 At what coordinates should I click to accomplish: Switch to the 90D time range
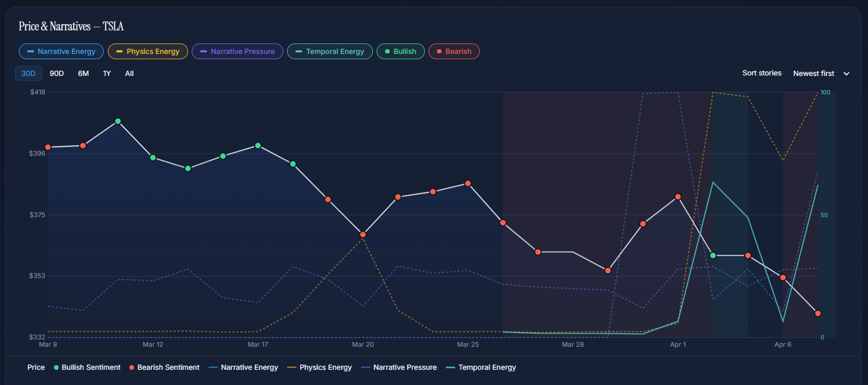57,73
